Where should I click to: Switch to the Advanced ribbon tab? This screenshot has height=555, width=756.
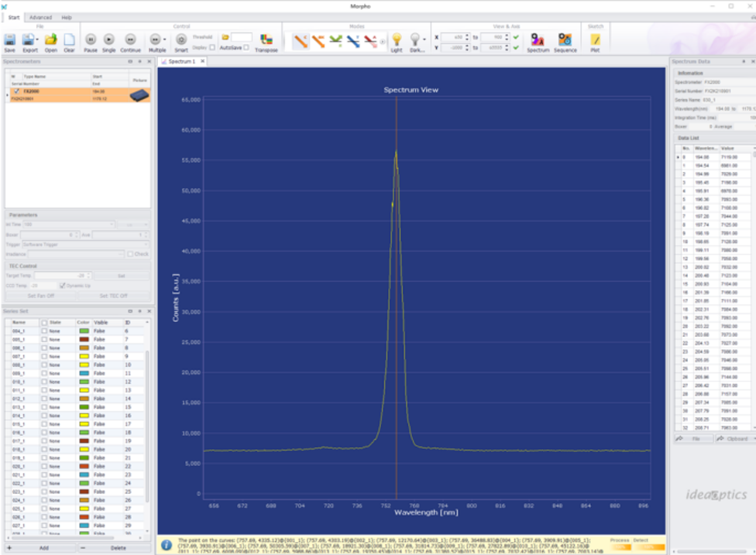pyautogui.click(x=40, y=17)
